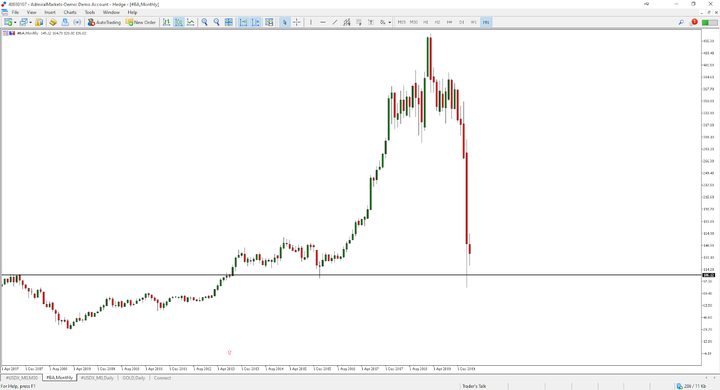
Task: Click the #BA,Monthly chart symbol label
Action: [28, 33]
